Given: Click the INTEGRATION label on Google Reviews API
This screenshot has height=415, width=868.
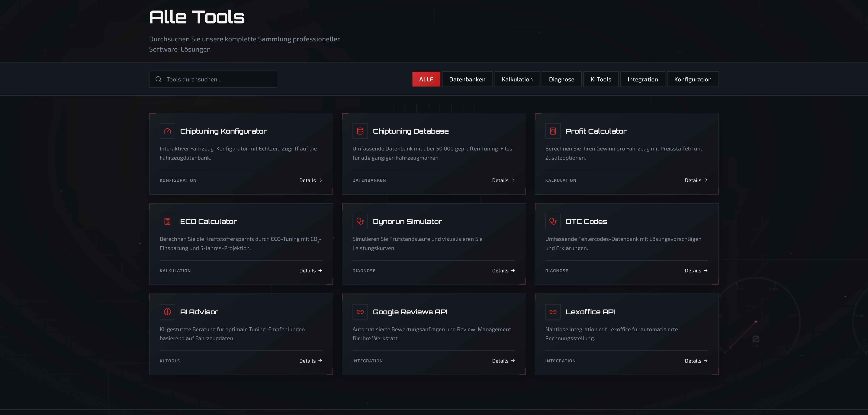Looking at the screenshot, I should tap(368, 361).
